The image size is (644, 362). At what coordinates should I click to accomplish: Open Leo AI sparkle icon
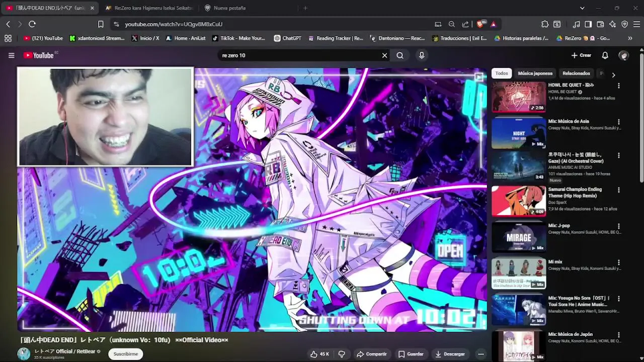point(612,24)
